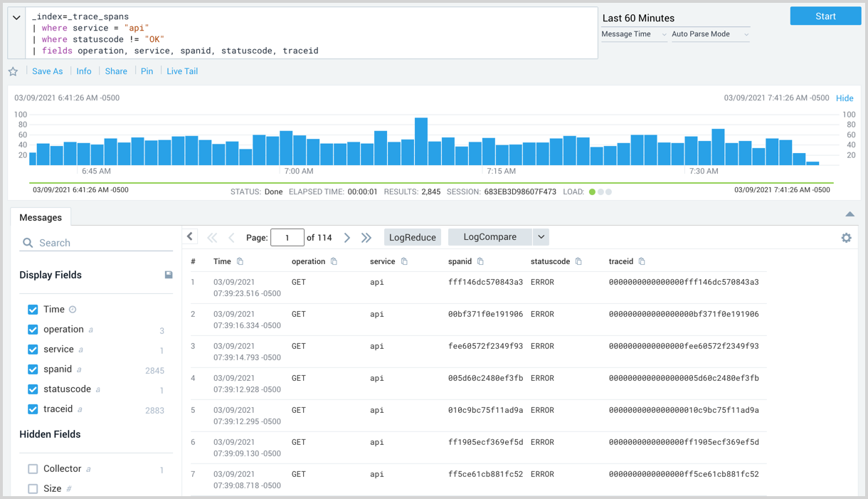Click the search magnifier in the fields sidebar
Image resolution: width=868 pixels, height=499 pixels.
point(28,242)
